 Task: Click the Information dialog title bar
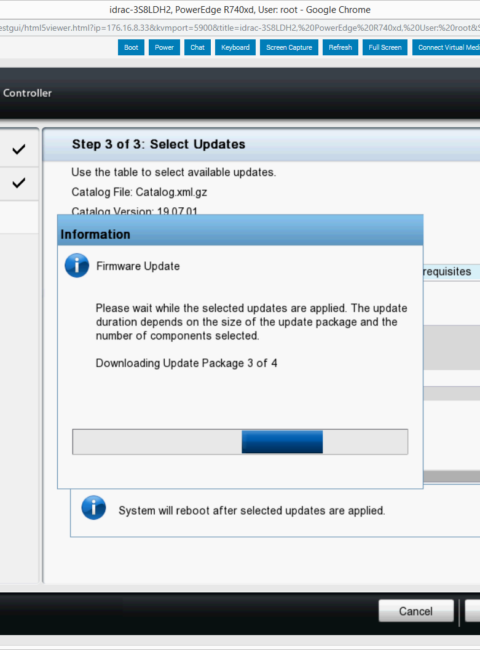coord(240,230)
